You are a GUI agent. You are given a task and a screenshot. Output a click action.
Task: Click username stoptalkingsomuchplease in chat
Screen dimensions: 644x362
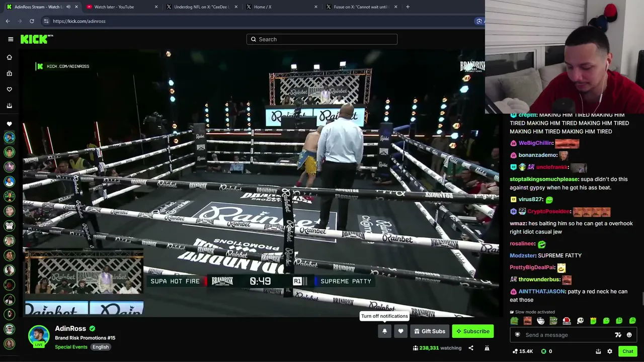(x=544, y=179)
